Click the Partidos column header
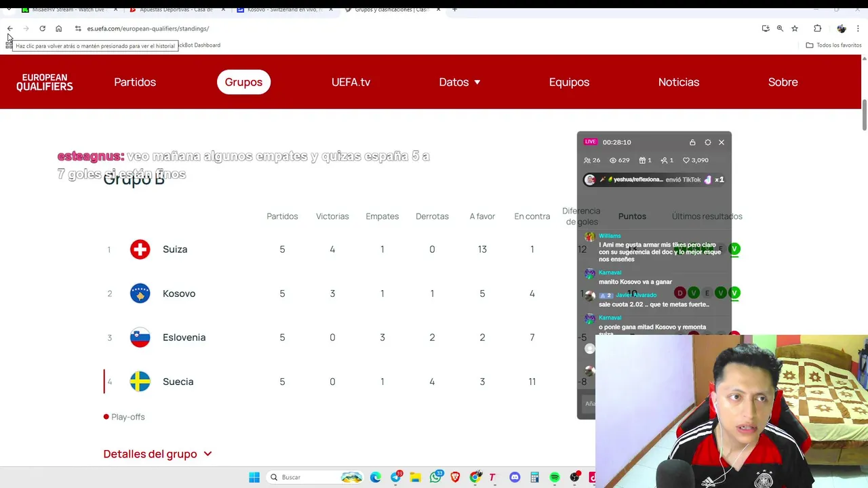The width and height of the screenshot is (868, 488). [x=282, y=216]
